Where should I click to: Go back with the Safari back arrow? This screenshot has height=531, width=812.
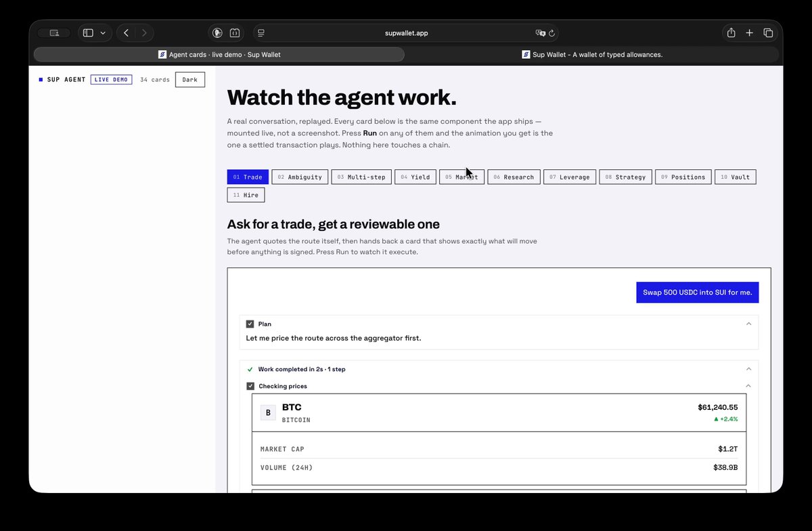tap(126, 33)
